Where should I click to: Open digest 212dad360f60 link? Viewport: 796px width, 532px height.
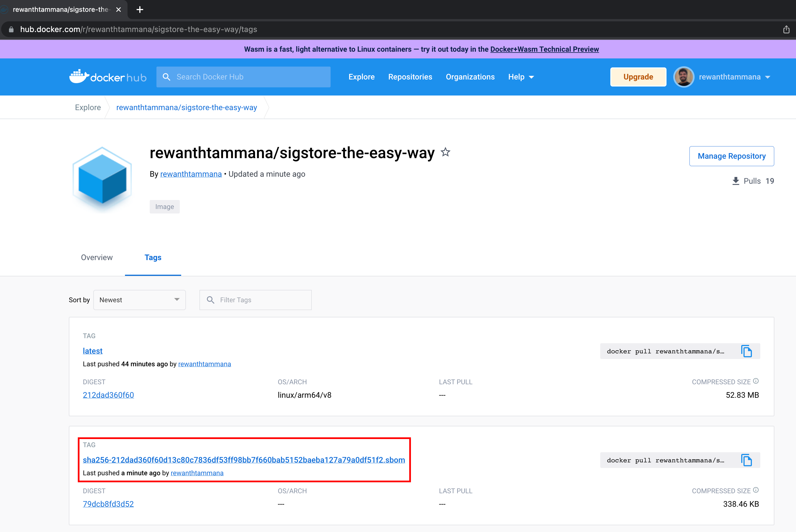point(108,395)
